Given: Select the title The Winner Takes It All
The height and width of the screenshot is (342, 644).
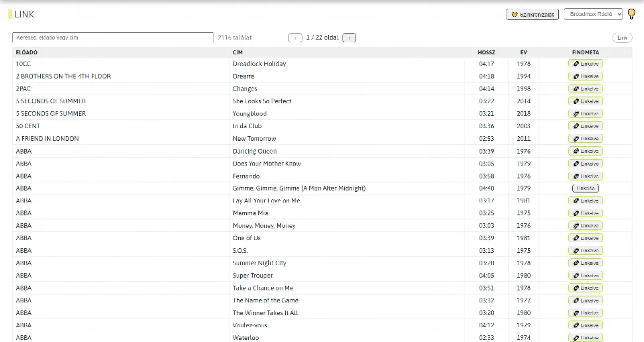Looking at the screenshot, I should [266, 313].
